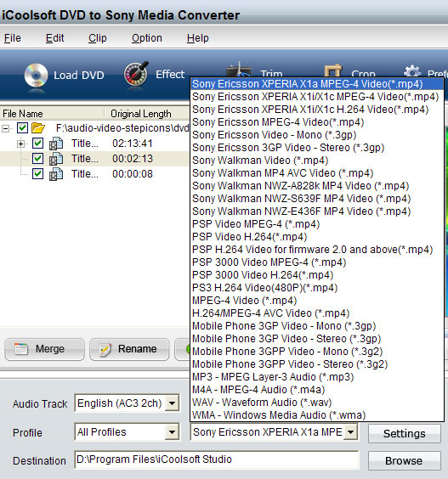This screenshot has width=448, height=479.
Task: Open the Help menu
Action: point(198,38)
